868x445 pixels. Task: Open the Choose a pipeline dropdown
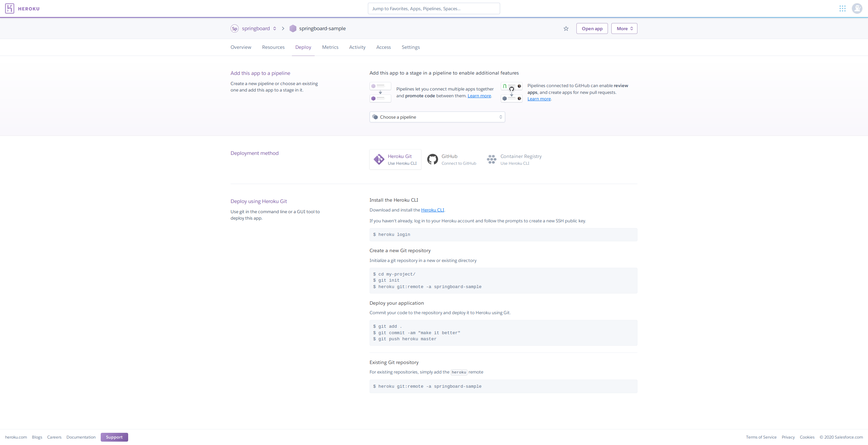pos(437,117)
